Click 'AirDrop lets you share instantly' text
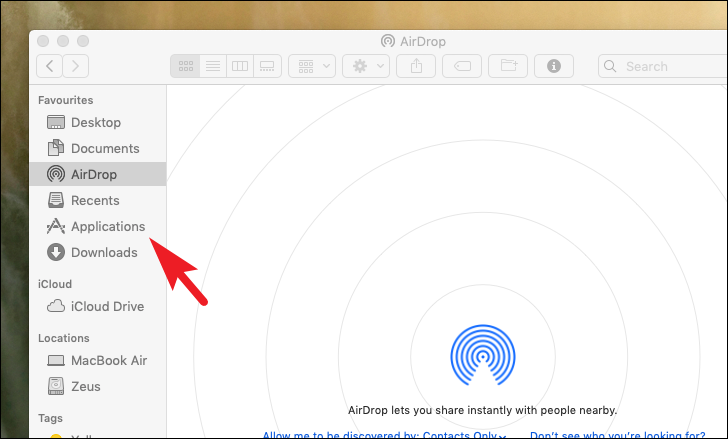Viewport: 728px width, 439px height. [482, 410]
